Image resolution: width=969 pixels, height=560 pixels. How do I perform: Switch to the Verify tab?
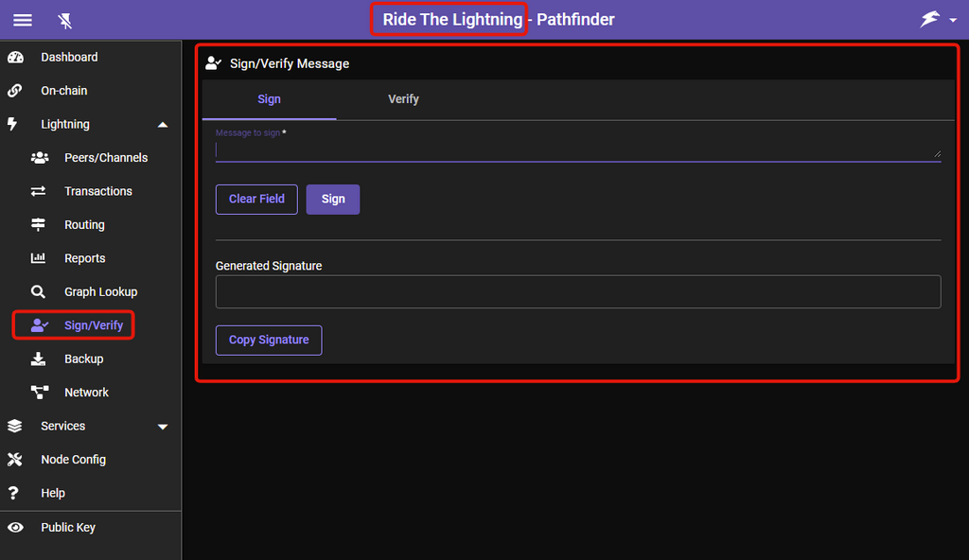(403, 99)
